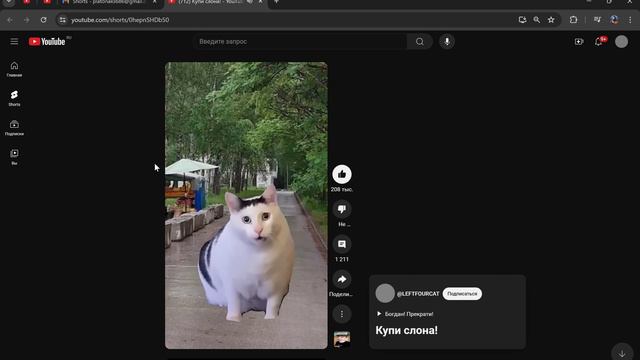Viewport: 640px width, 360px height.
Task: Open the Подписки (Subscriptions) sidebar item
Action: pos(14,128)
